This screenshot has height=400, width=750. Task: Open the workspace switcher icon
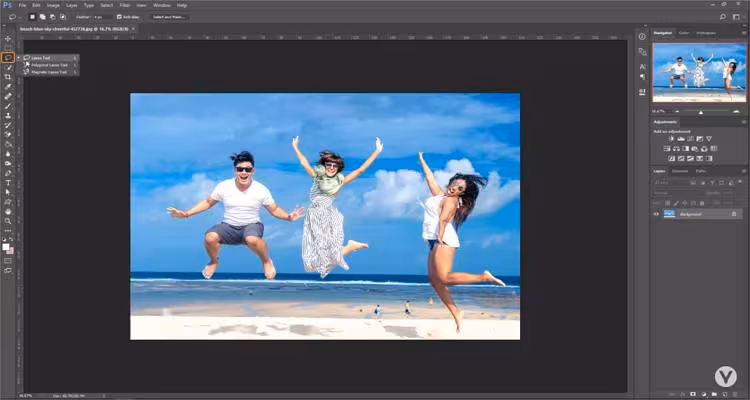point(736,17)
